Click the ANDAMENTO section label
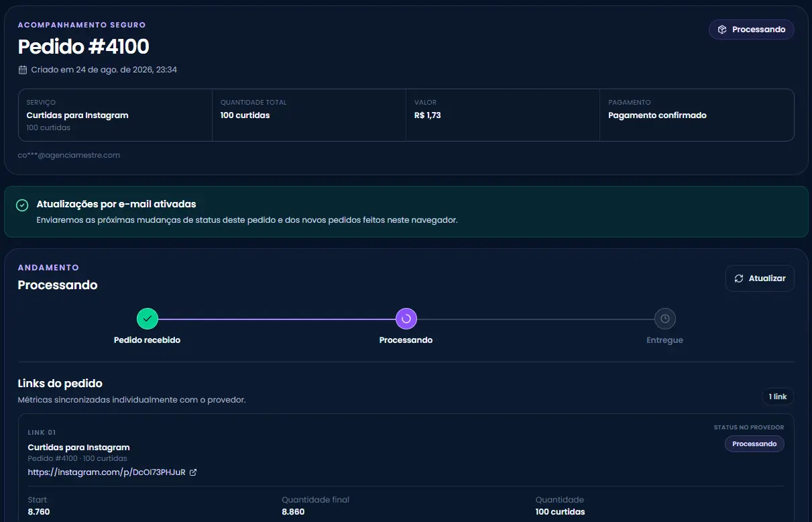Image resolution: width=812 pixels, height=522 pixels. click(48, 267)
